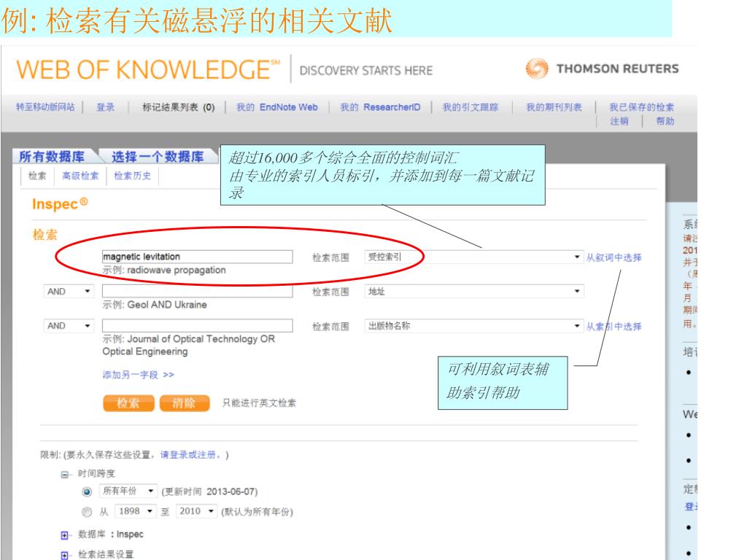Switch to the 所有数据库 tab
This screenshot has width=747, height=560.
52,156
